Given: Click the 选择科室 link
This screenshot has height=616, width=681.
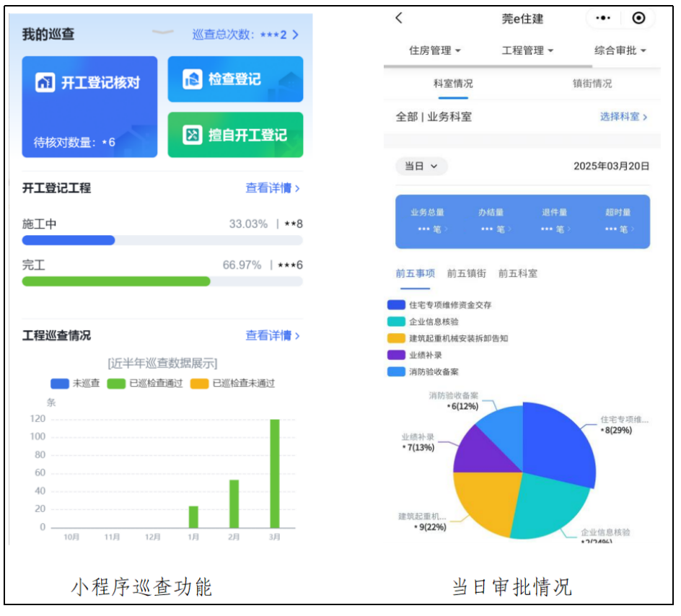Looking at the screenshot, I should click(623, 117).
